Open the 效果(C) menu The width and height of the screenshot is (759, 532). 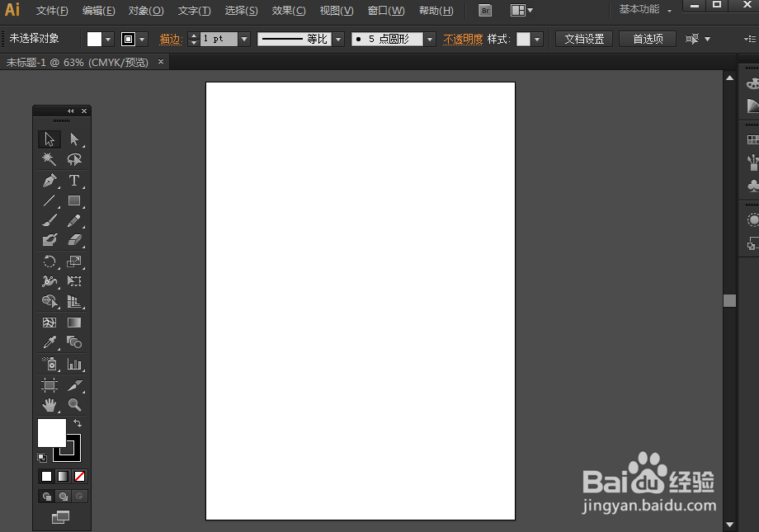[289, 11]
